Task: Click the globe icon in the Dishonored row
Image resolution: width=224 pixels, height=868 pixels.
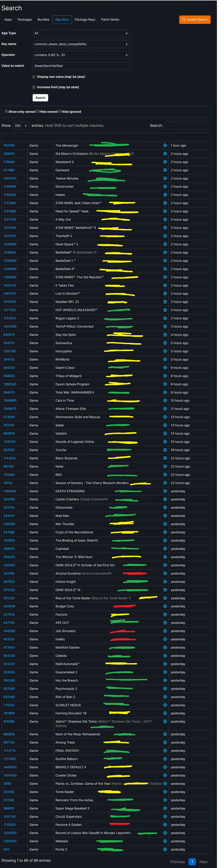Action: pyautogui.click(x=165, y=507)
